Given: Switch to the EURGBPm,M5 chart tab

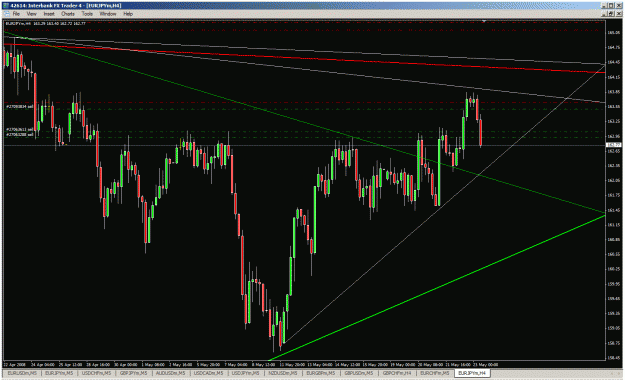Looking at the screenshot, I should coord(320,373).
